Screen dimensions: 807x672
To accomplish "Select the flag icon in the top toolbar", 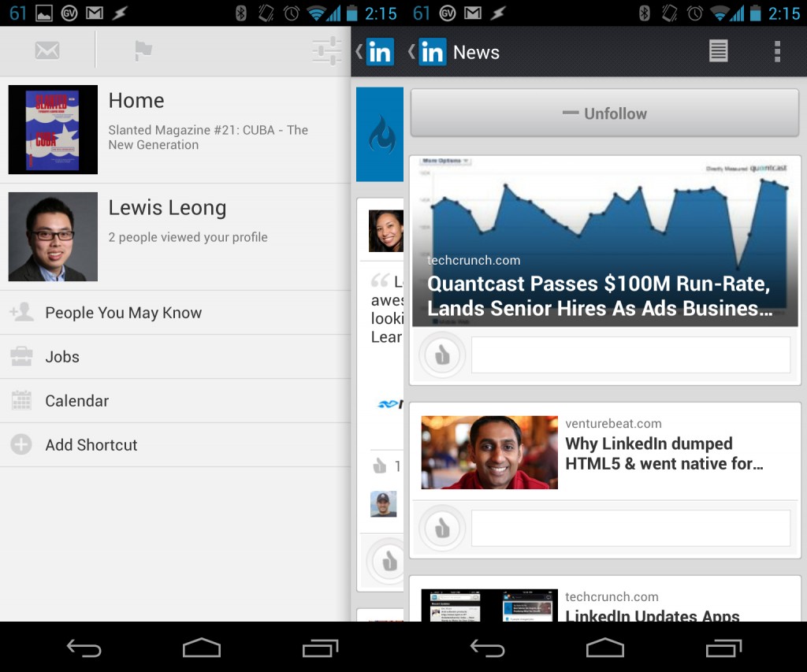I will (143, 50).
